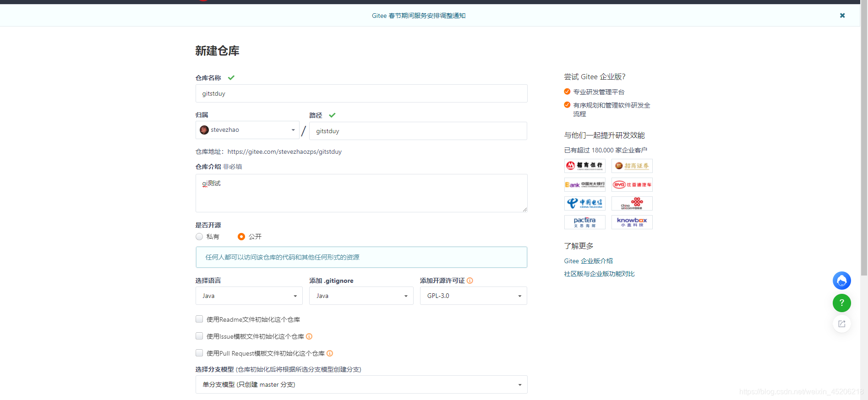
Task: Click the 任何人都可以访问 info message
Action: 361,257
